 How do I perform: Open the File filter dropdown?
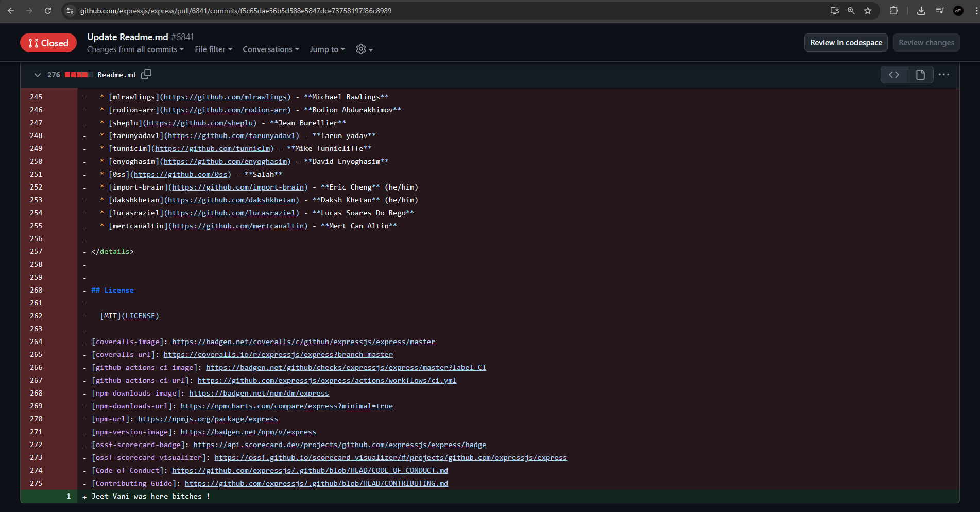pyautogui.click(x=213, y=49)
